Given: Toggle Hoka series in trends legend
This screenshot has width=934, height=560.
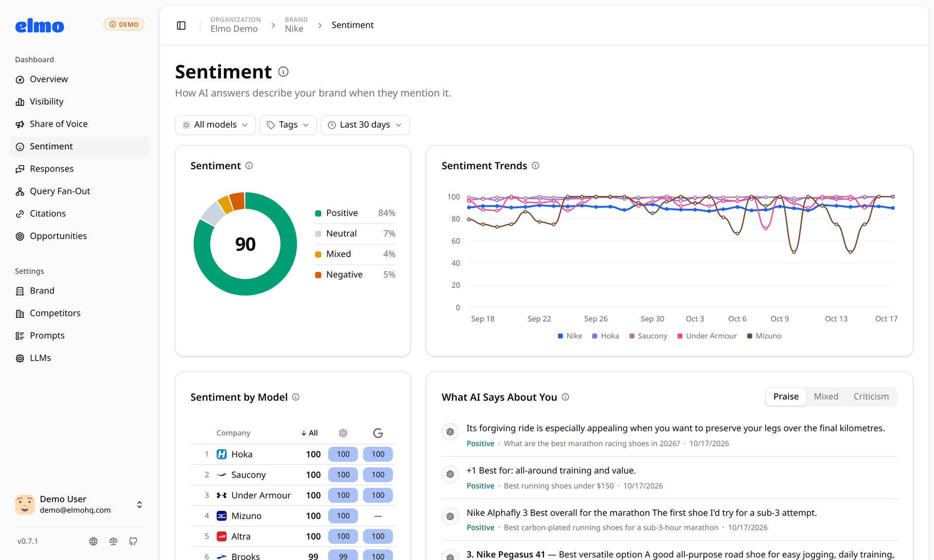Looking at the screenshot, I should 606,336.
